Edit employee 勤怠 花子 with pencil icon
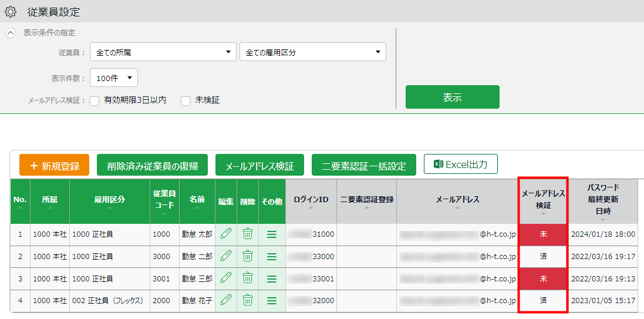Screen dimensions: 644x319 [226, 300]
